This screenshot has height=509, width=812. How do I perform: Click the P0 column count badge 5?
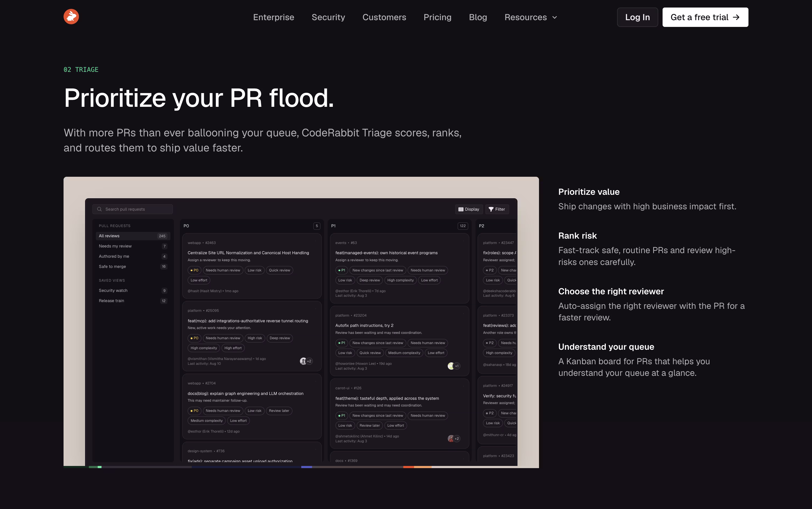[x=317, y=226]
